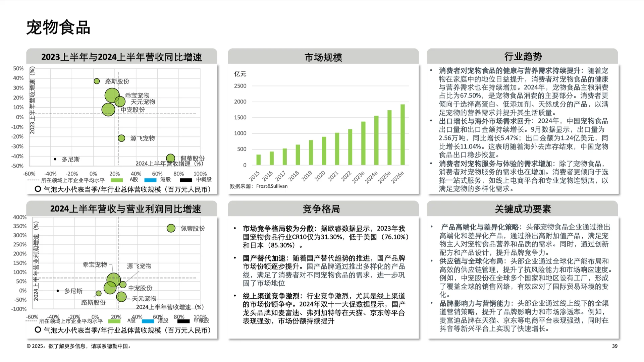This screenshot has height=362, width=644.
Task: Click the 佩蒂股份 bubble in the 营收同比增速 chart
Action: tap(170, 158)
